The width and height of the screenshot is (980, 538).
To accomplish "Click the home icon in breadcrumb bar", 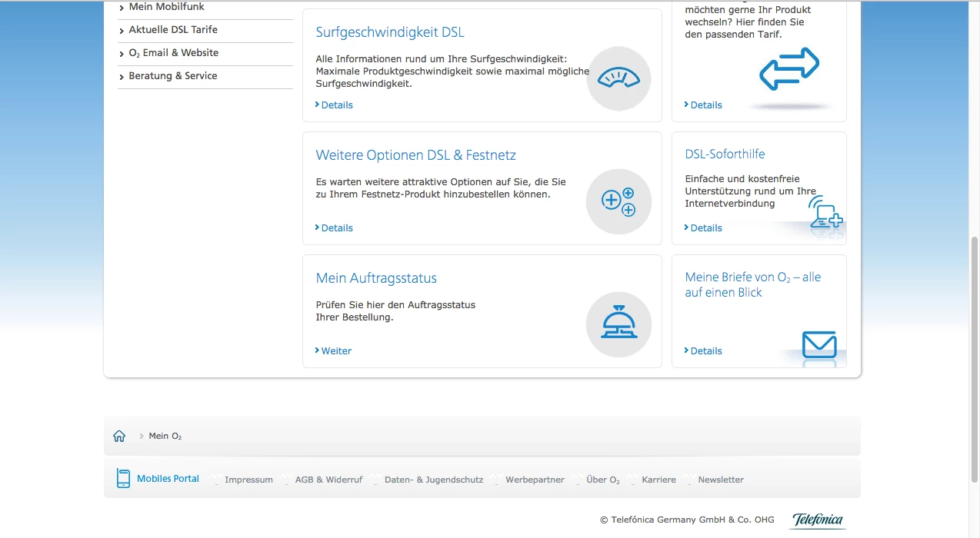I will tap(119, 436).
